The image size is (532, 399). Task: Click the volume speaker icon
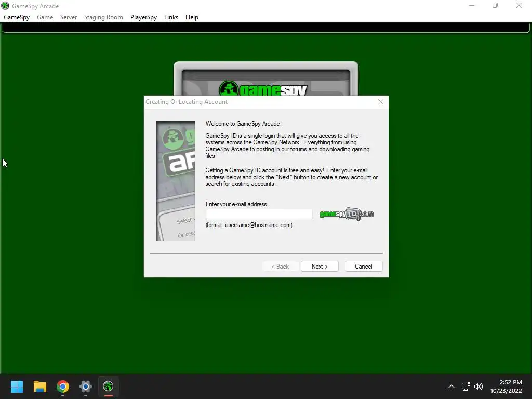coord(478,387)
